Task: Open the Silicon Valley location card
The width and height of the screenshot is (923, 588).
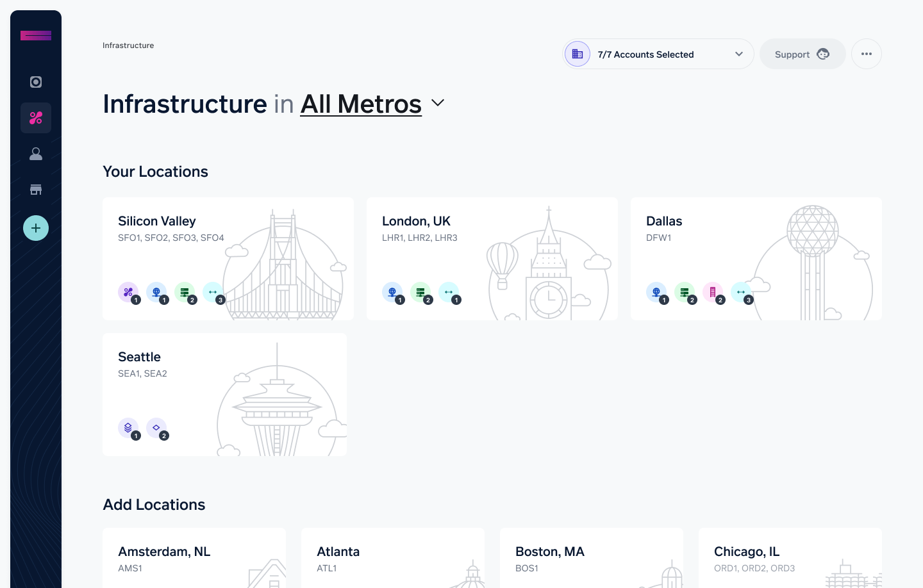Action: (x=228, y=259)
